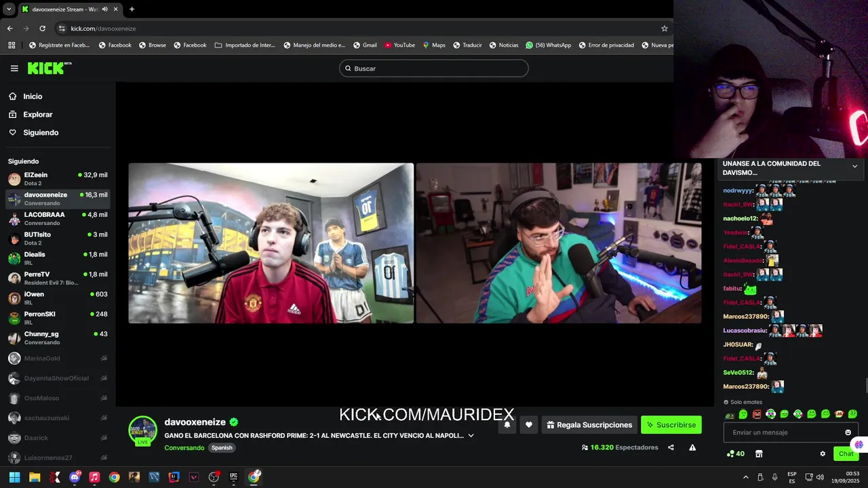
Task: Open the Maps bookmark
Action: pos(434,45)
